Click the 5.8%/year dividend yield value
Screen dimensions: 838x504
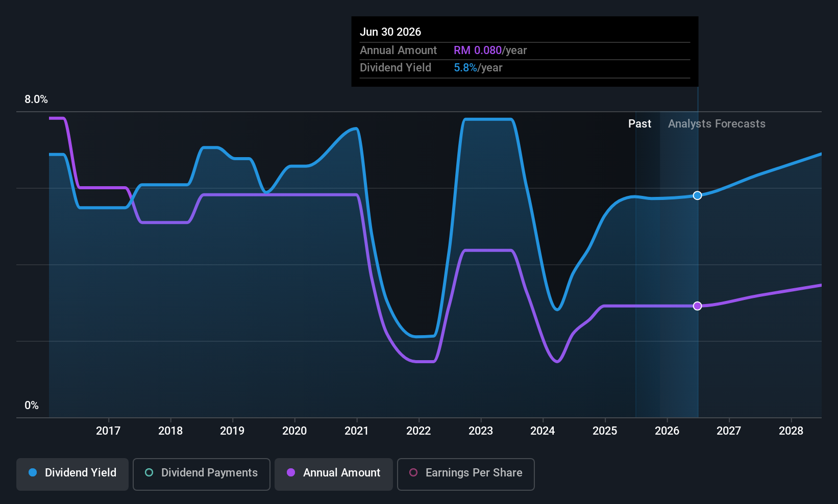pyautogui.click(x=478, y=68)
